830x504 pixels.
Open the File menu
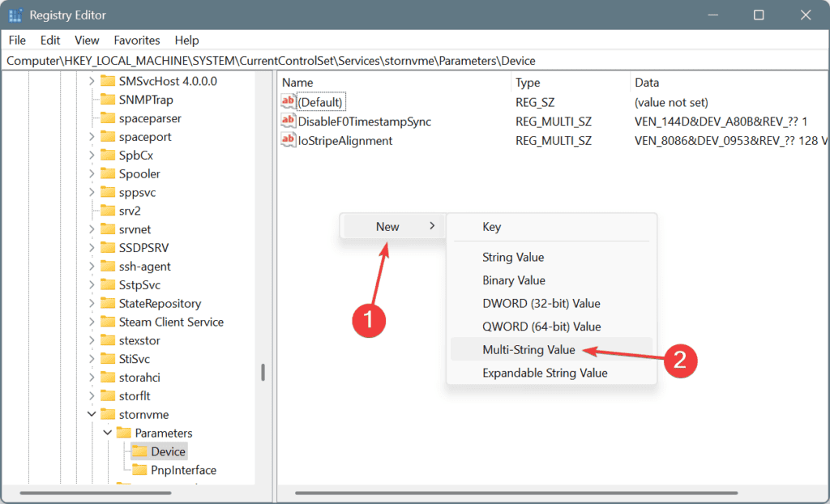point(17,41)
